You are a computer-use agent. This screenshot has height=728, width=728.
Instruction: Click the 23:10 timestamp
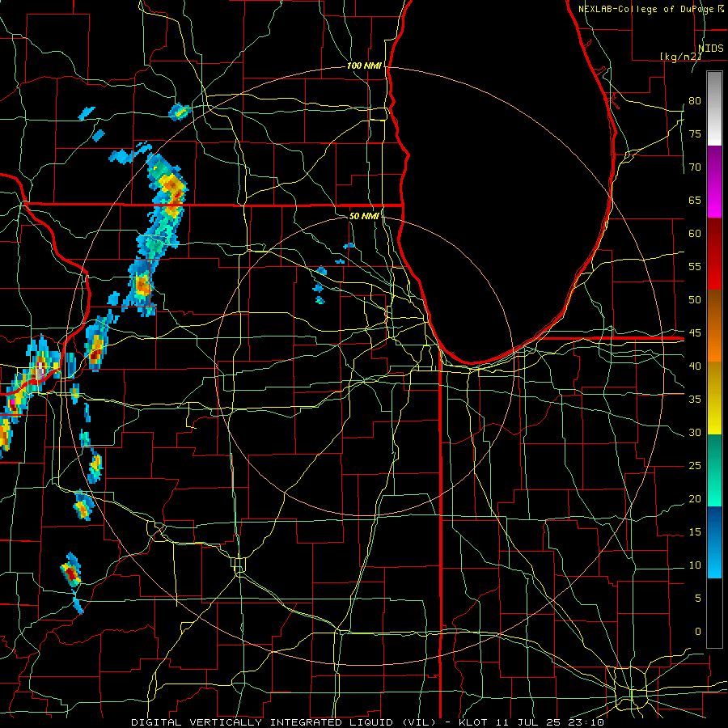(x=586, y=722)
